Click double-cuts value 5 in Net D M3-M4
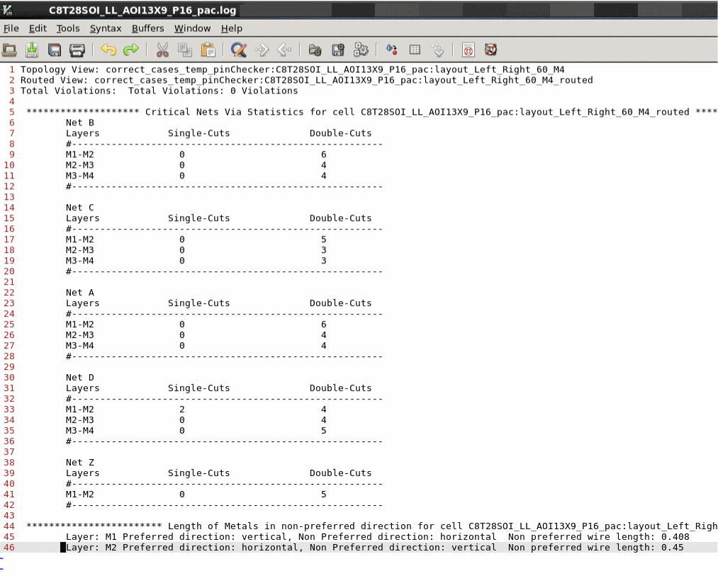This screenshot has width=718, height=588. pyautogui.click(x=324, y=431)
